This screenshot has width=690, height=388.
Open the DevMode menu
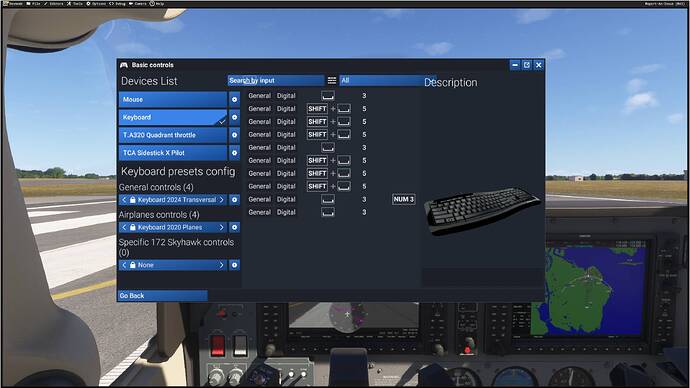(x=13, y=4)
